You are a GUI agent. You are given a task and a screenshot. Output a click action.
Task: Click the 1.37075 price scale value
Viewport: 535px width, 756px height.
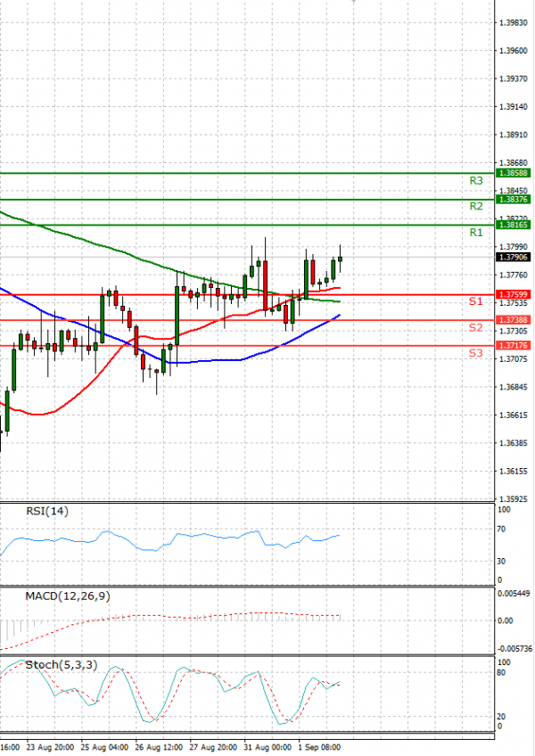tap(514, 359)
